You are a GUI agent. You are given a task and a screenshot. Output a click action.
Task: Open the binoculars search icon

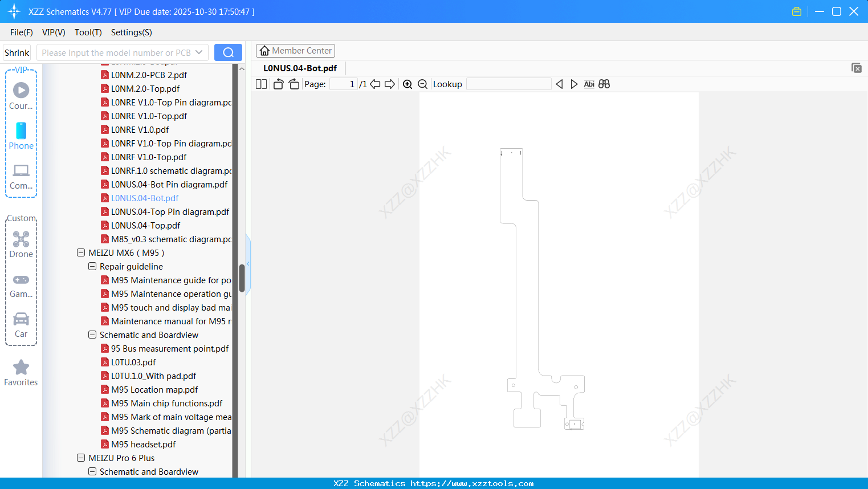tap(604, 84)
